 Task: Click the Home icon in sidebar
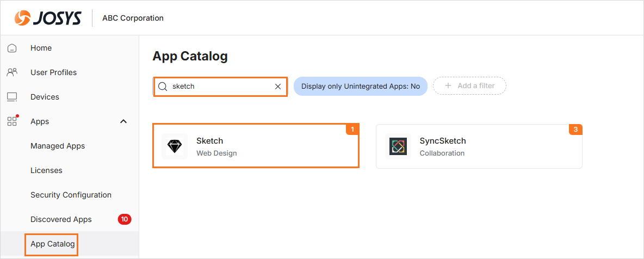[x=13, y=48]
